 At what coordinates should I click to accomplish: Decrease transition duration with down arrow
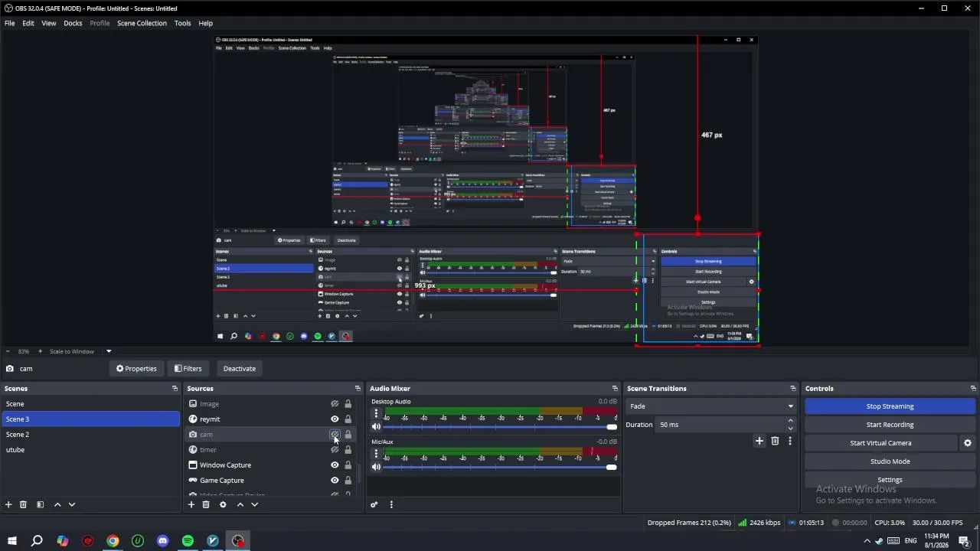pyautogui.click(x=791, y=429)
